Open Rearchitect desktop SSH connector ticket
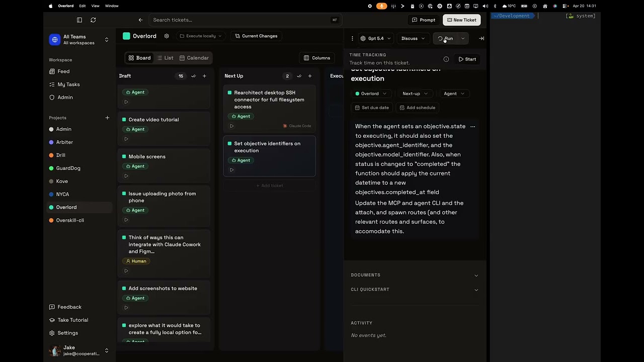 pos(270,109)
